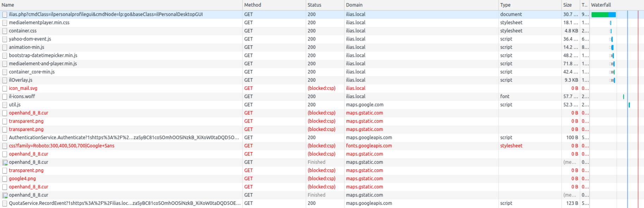Sort requests by the Name column
The image size is (644, 208).
click(8, 5)
